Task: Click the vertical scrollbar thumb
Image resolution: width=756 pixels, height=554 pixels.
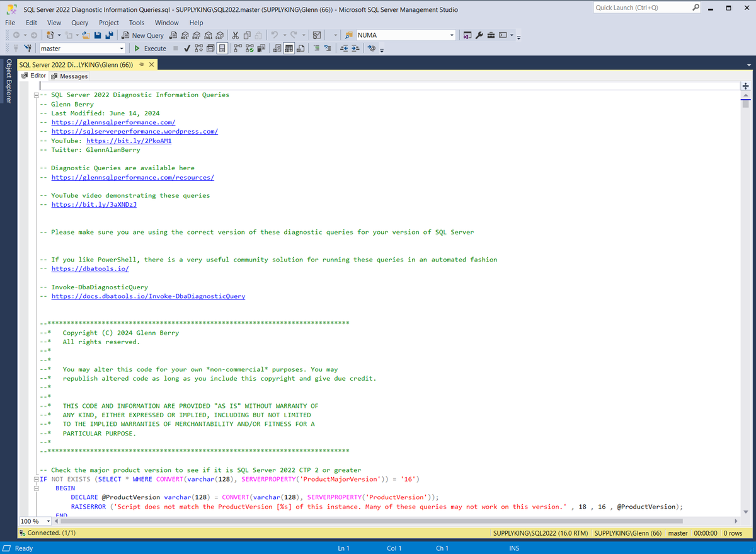Action: (x=745, y=104)
